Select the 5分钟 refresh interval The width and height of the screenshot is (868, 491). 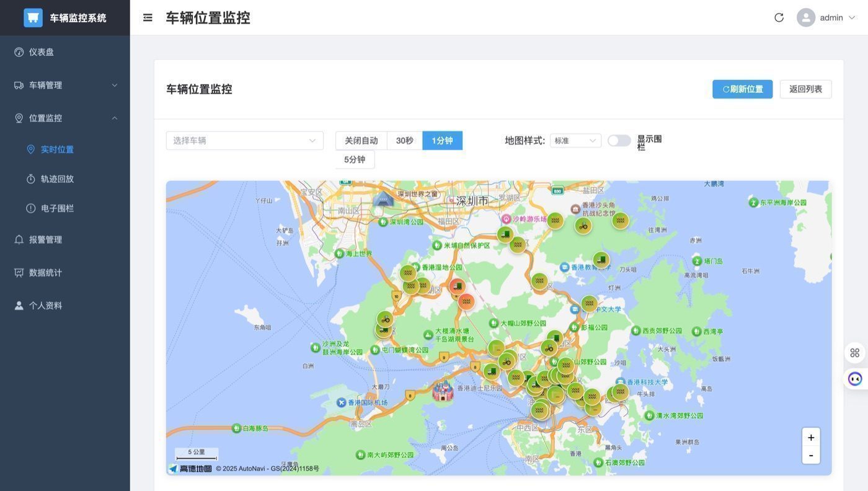pyautogui.click(x=355, y=159)
